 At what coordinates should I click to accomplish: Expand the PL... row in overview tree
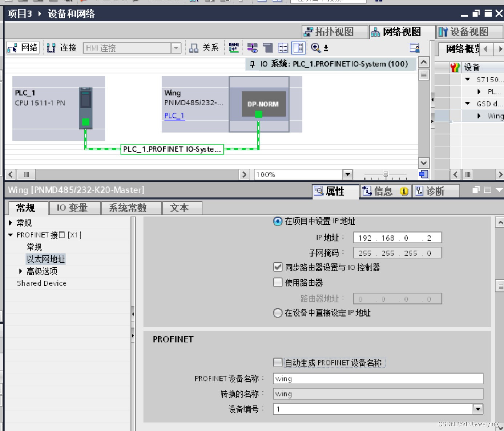[479, 92]
